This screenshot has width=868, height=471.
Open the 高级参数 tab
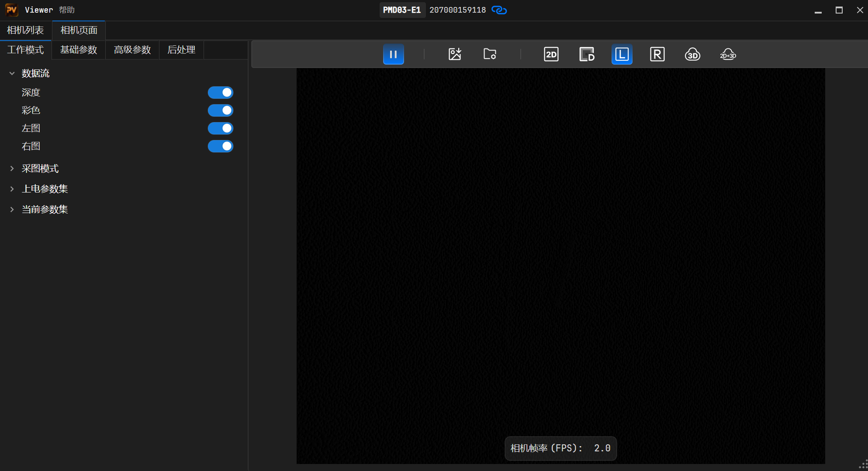click(132, 50)
